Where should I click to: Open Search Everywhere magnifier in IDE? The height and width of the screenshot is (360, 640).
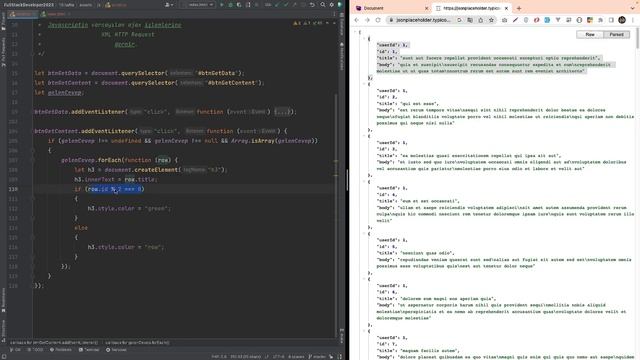tap(322, 5)
